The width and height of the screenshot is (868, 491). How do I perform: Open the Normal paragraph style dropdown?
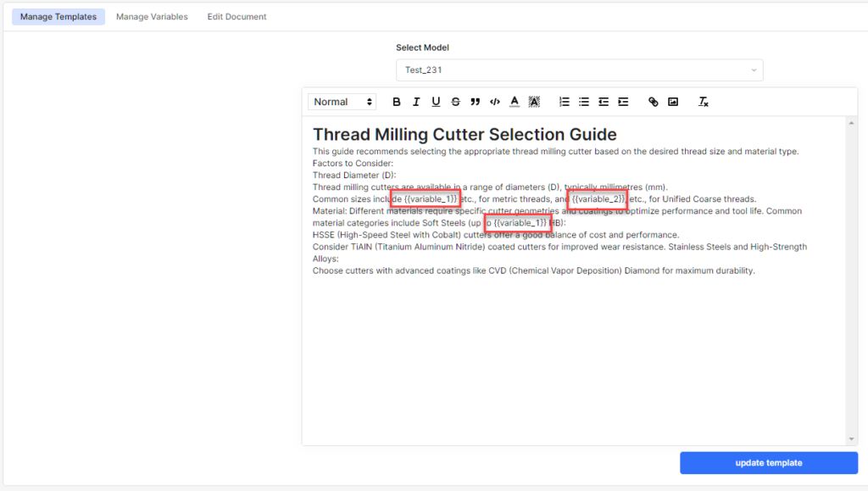[x=342, y=101]
